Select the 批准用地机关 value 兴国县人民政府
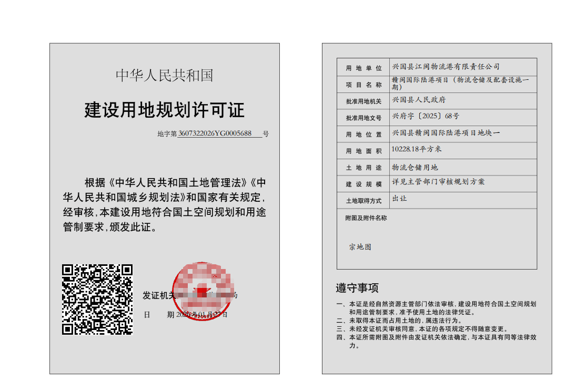Viewport: 586px width, 392px height. pyautogui.click(x=419, y=100)
